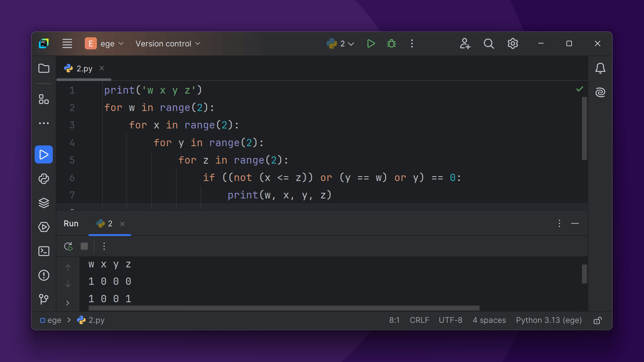Open the Version control dropdown

(168, 43)
